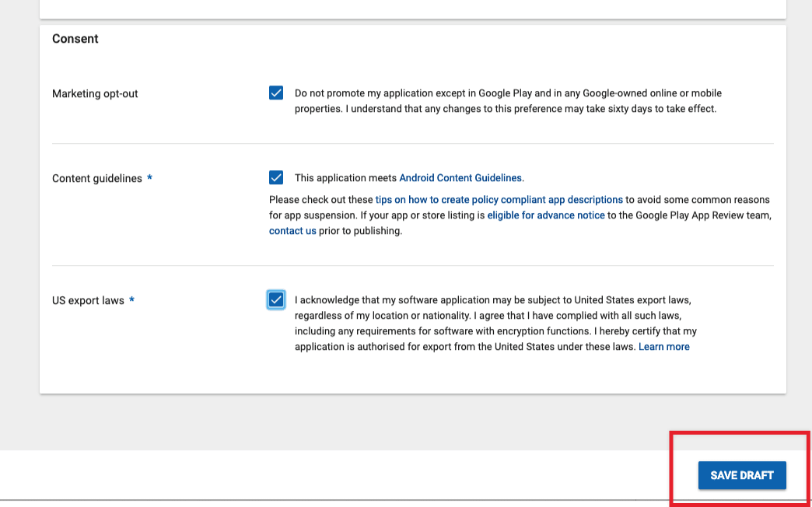Toggle the Content guidelines checkbox
Image resolution: width=812 pixels, height=507 pixels.
click(276, 177)
